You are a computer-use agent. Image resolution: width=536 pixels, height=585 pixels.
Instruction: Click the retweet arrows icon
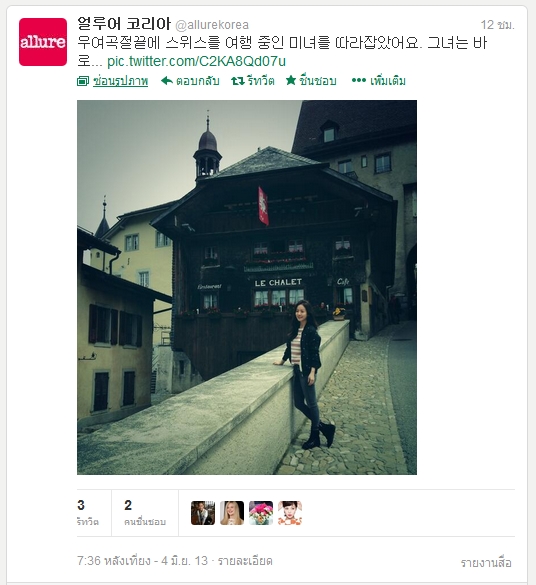[238, 81]
